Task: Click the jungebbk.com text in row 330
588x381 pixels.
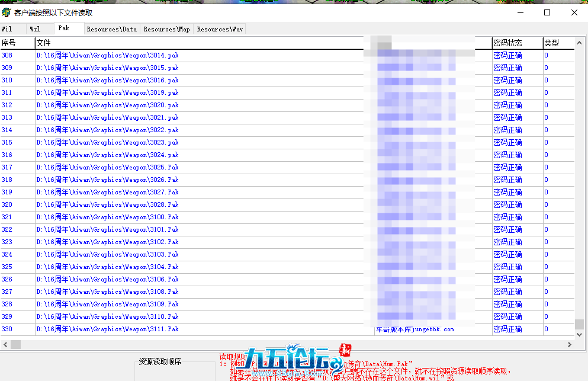Action: pyautogui.click(x=415, y=329)
